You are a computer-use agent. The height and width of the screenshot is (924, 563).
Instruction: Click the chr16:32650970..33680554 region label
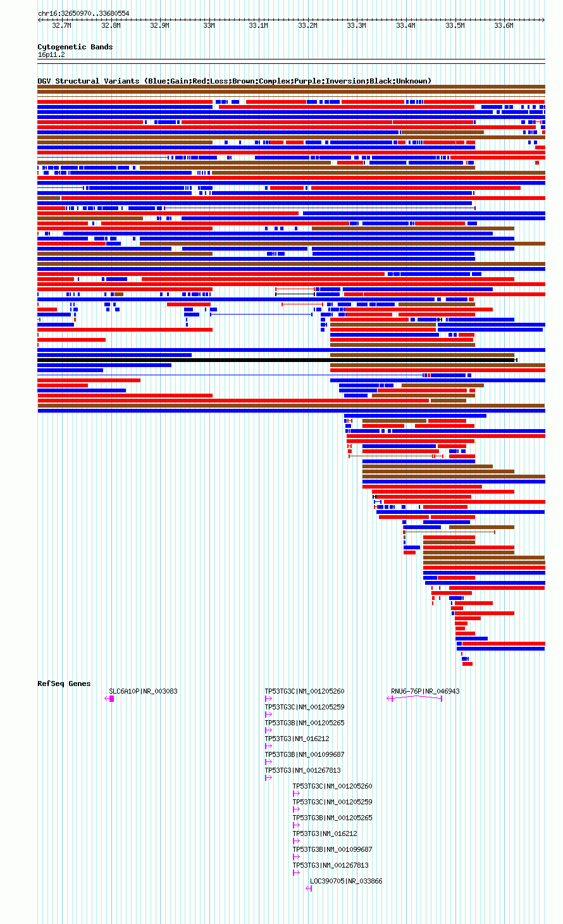[x=84, y=13]
